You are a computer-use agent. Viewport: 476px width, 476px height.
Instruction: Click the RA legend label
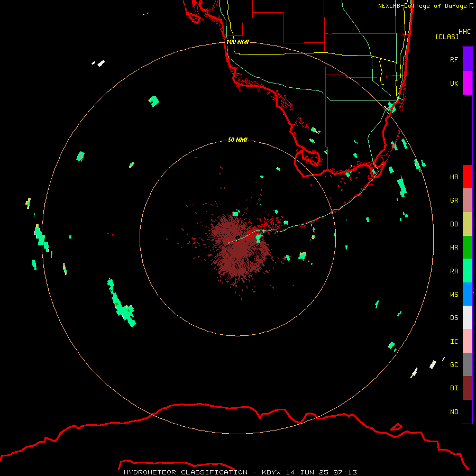[454, 271]
